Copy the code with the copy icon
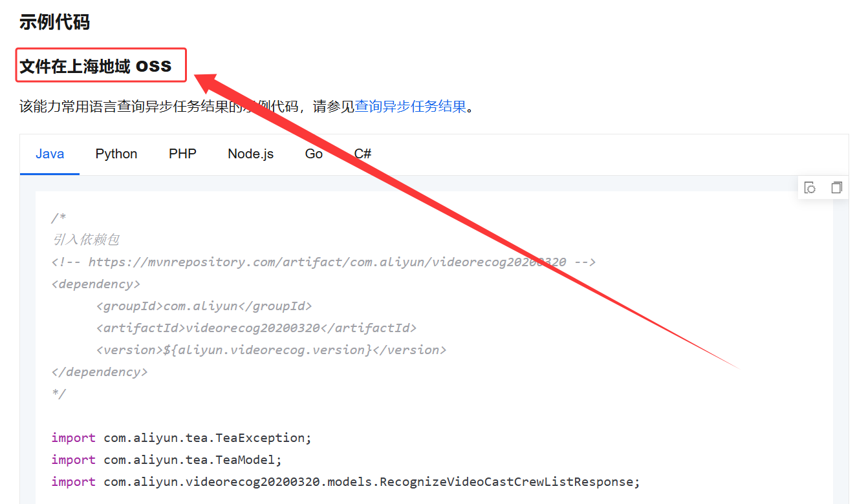Viewport: 866px width, 504px height. [x=836, y=187]
